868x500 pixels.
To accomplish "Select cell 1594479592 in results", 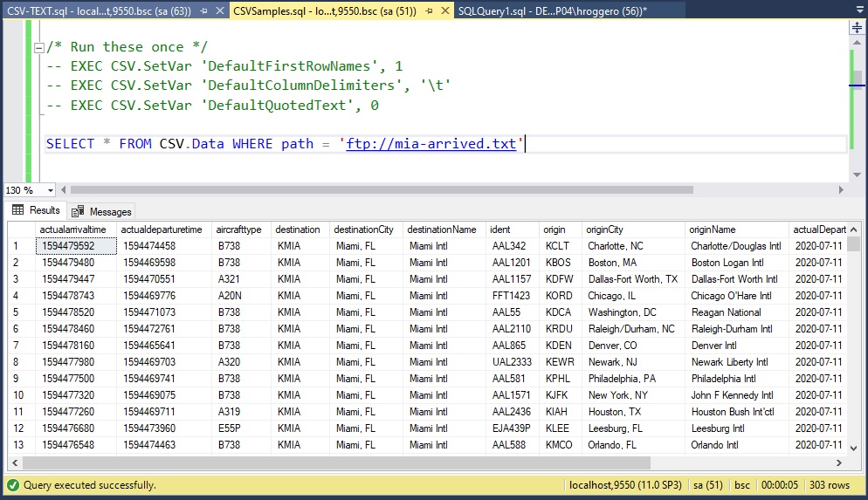I will point(76,246).
